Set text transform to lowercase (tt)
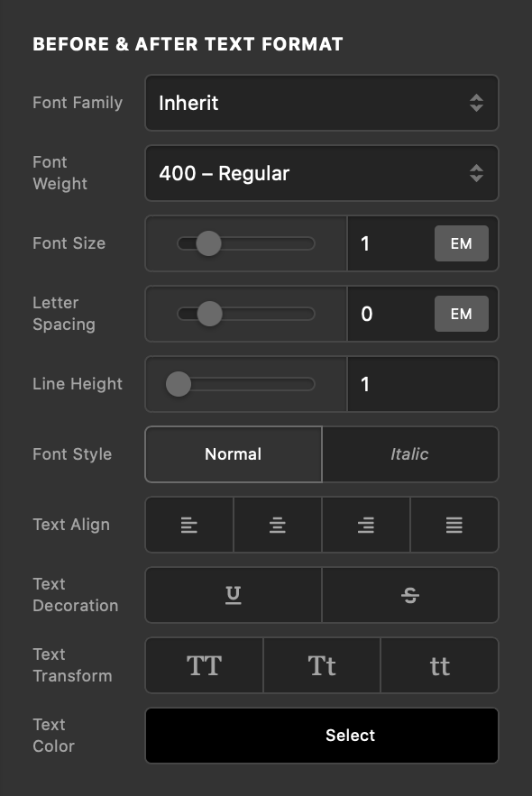The width and height of the screenshot is (532, 796). [439, 665]
